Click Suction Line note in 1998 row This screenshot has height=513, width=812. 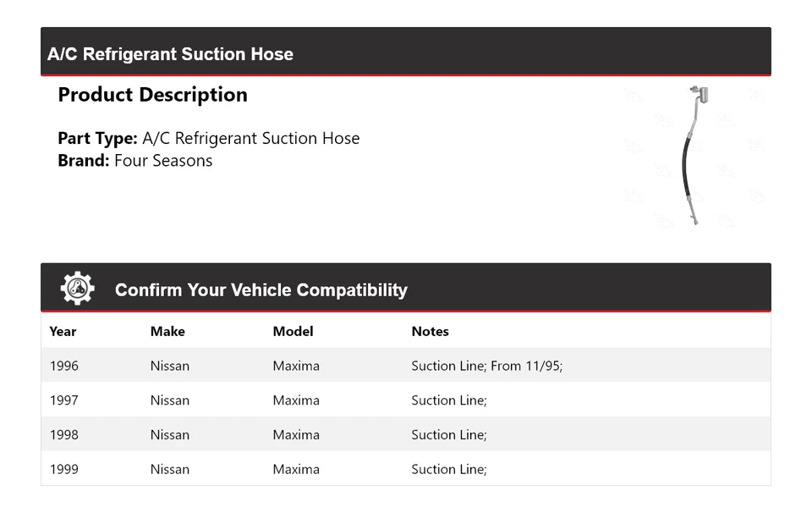tap(449, 434)
